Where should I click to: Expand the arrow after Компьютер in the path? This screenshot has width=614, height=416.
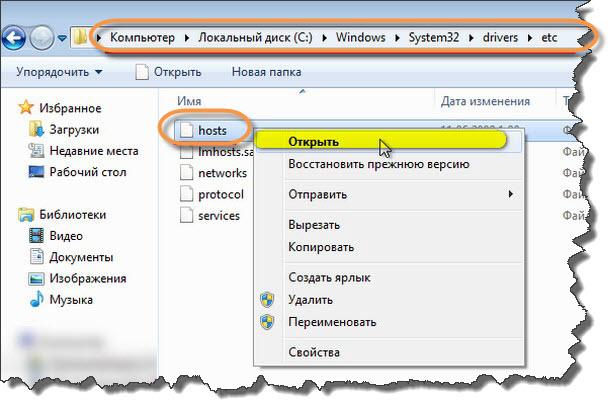(x=186, y=38)
